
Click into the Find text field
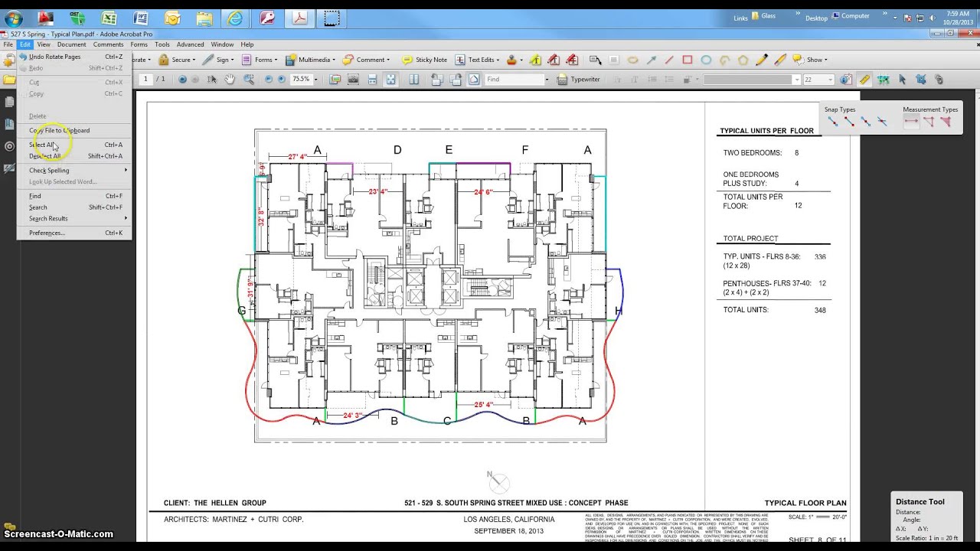[x=514, y=80]
